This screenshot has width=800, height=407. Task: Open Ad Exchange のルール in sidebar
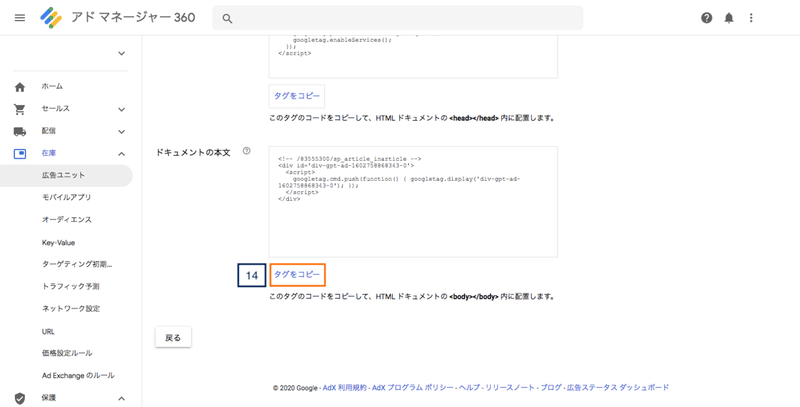click(78, 375)
